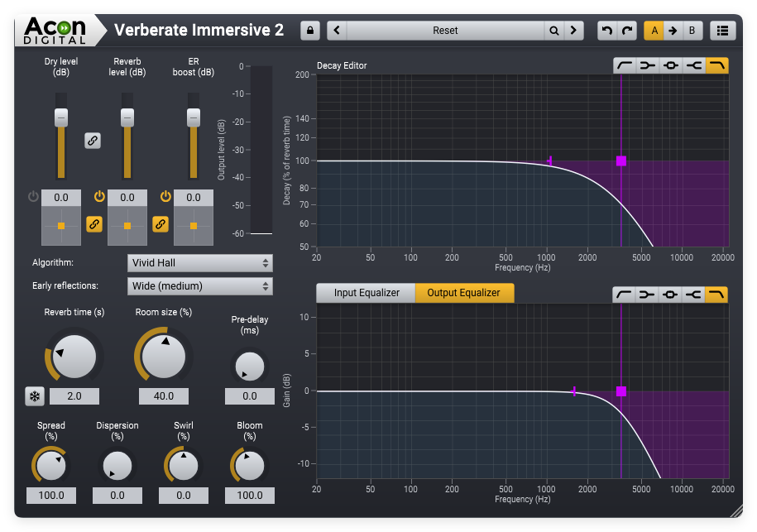
Task: Click the Bloom knob
Action: point(250,467)
